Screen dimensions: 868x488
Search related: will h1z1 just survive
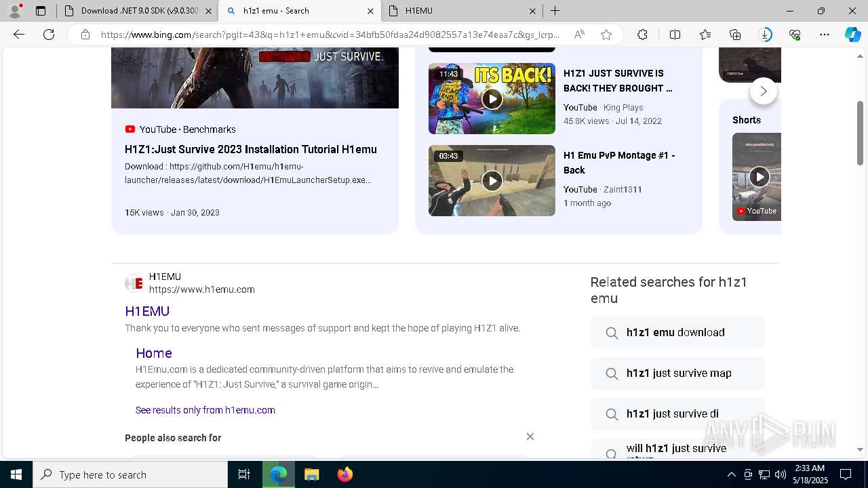(x=678, y=449)
